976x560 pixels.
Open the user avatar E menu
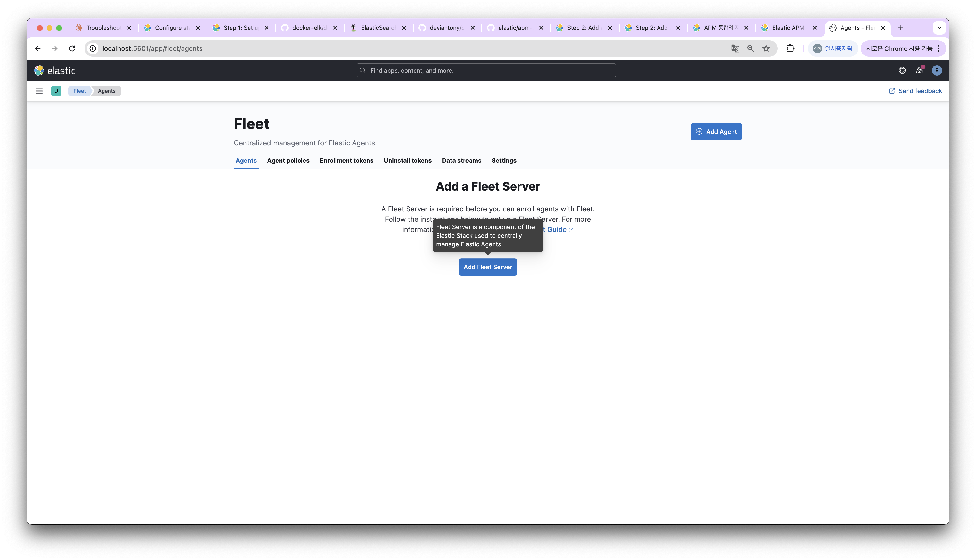coord(937,70)
